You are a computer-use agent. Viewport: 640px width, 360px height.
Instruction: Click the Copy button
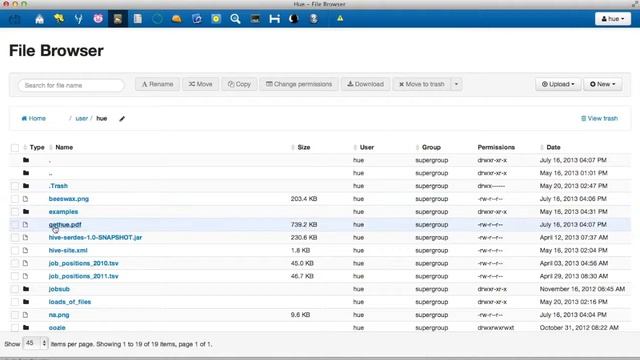point(239,84)
